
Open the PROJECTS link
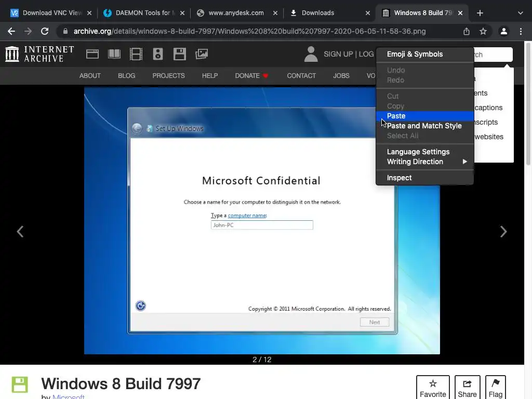[169, 76]
